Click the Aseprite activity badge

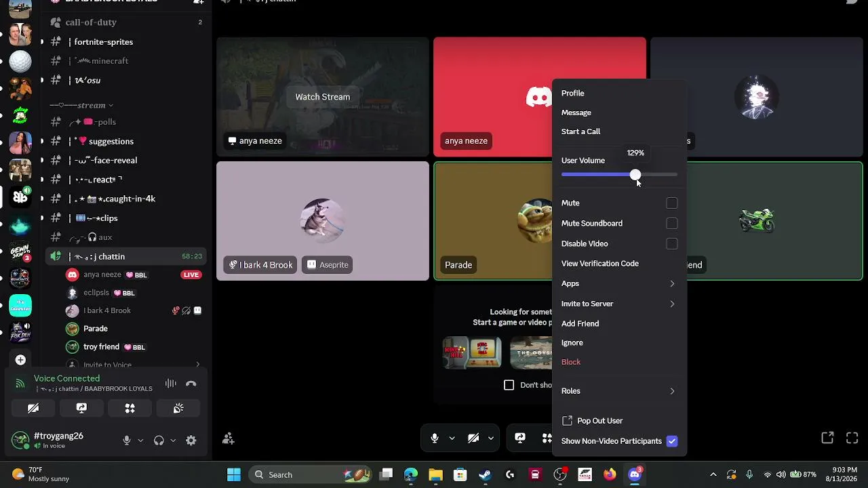coord(328,265)
